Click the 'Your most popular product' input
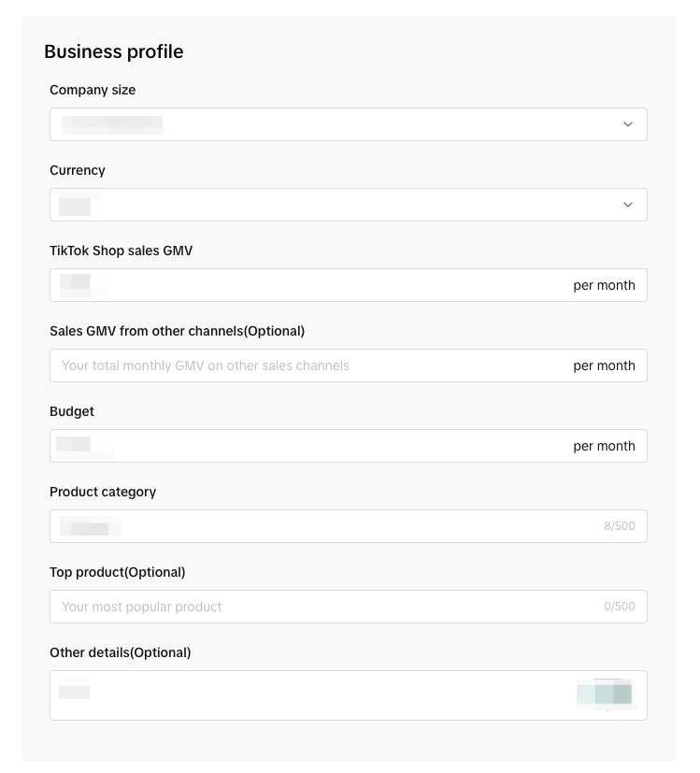700x773 pixels. point(318,607)
